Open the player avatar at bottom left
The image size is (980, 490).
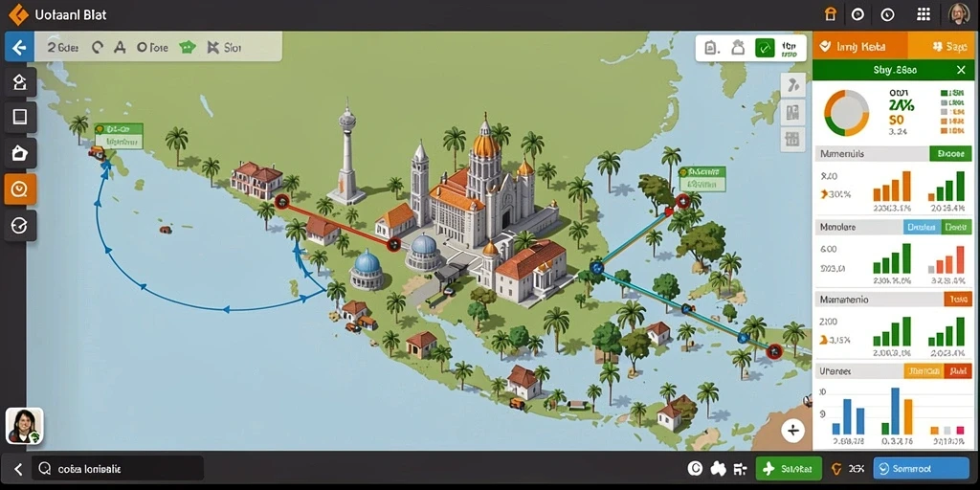[x=24, y=426]
